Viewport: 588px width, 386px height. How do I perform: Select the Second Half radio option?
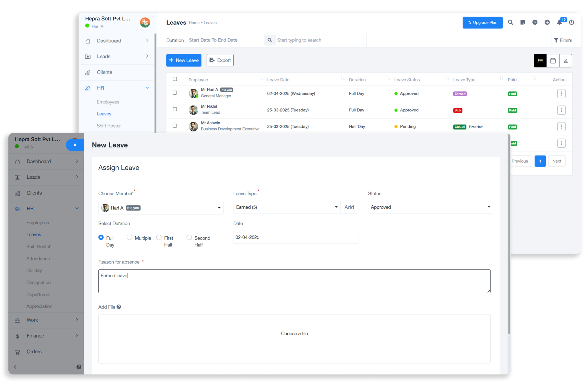point(189,237)
